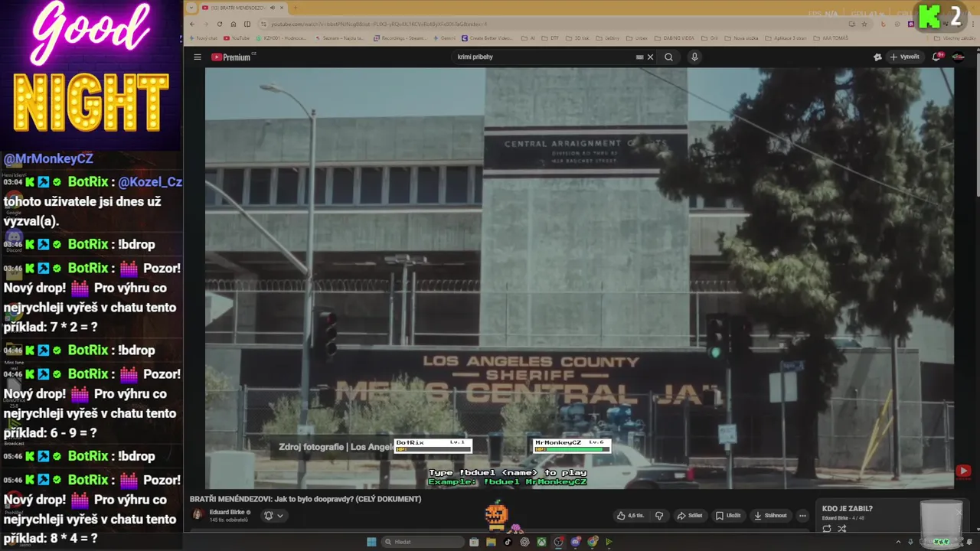Open the on-screen keyboard in search box
This screenshot has width=980, height=551.
[x=639, y=57]
